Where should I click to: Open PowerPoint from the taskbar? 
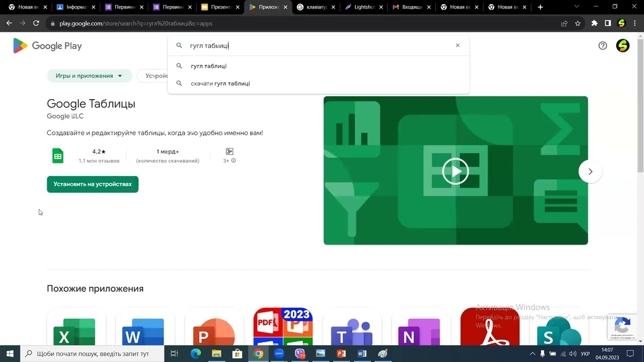341,353
